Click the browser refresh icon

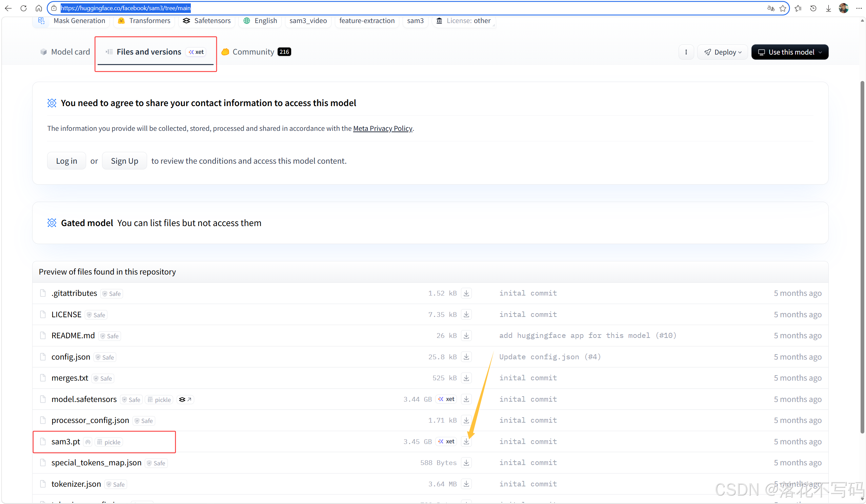pos(23,8)
